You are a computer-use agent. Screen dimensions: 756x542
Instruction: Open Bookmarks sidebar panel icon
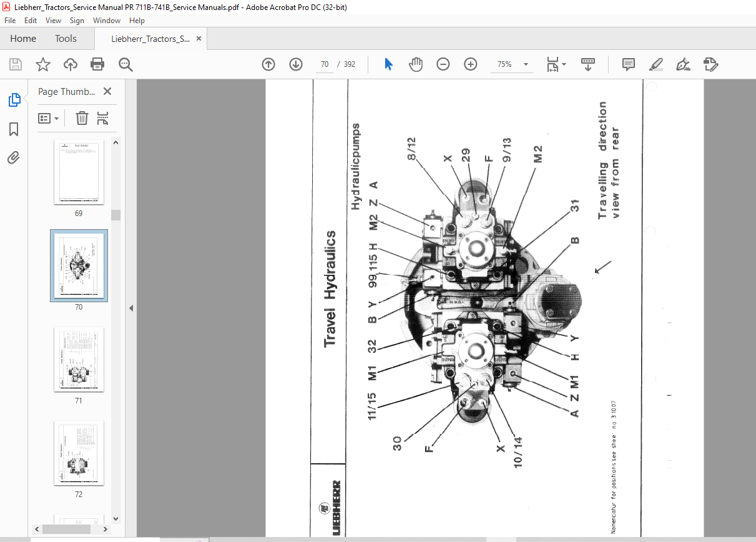click(14, 129)
